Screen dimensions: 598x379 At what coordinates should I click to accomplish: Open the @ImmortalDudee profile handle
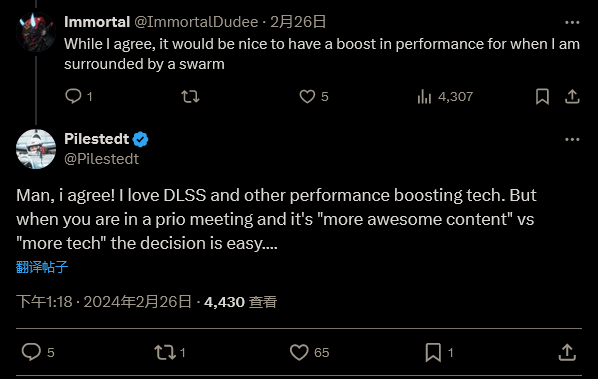(x=196, y=22)
